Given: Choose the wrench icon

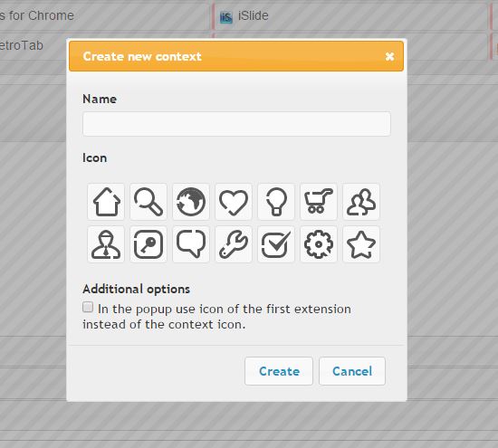Looking at the screenshot, I should click(234, 244).
